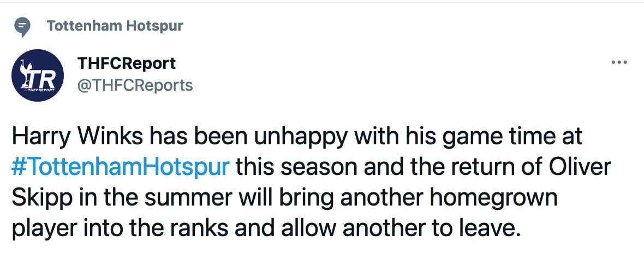Image resolution: width=644 pixels, height=258 pixels.
Task: Click the topic speech bubble icon
Action: point(22,26)
